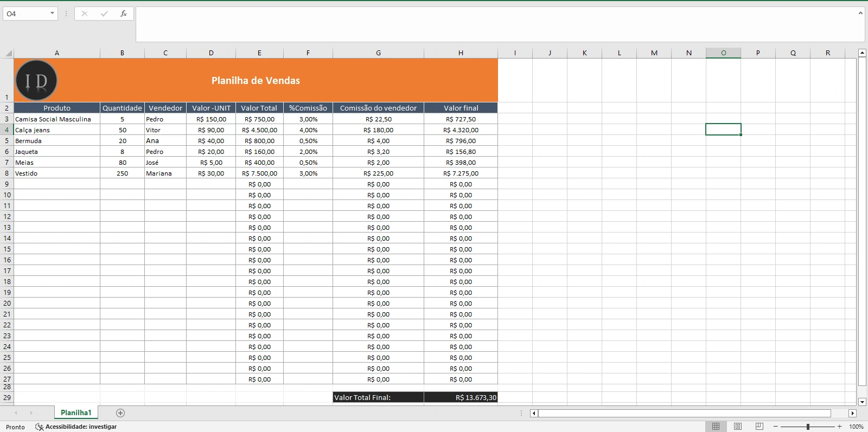Switch to Page Layout view icon
Image resolution: width=868 pixels, height=432 pixels.
pyautogui.click(x=737, y=427)
